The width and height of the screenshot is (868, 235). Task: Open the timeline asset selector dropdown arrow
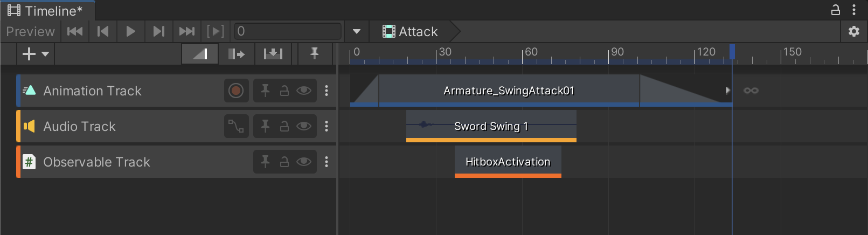356,32
